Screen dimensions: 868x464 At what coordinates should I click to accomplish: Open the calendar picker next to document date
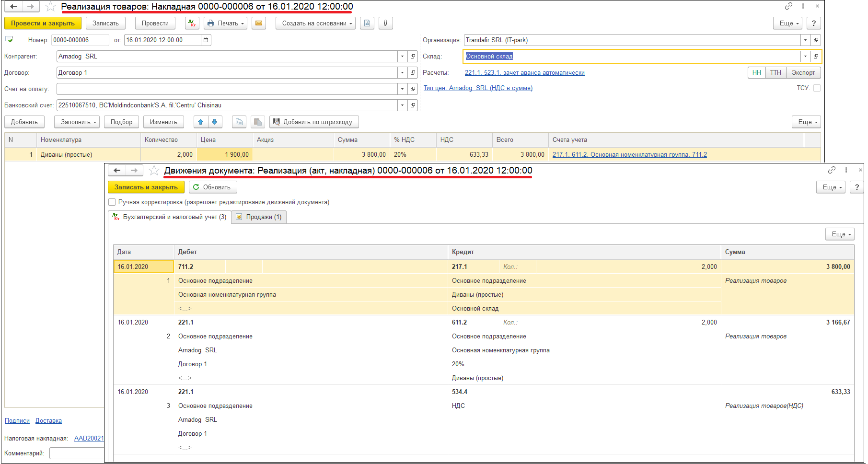click(x=206, y=40)
